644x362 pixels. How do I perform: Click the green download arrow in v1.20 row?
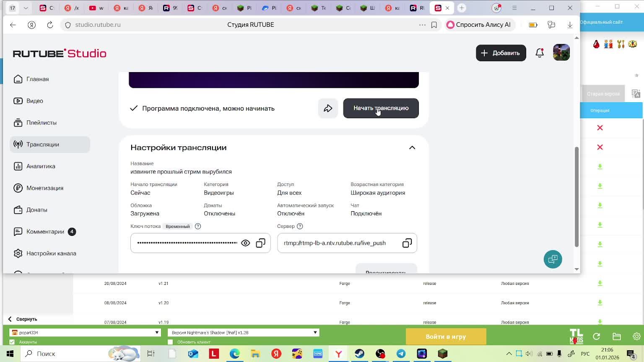pyautogui.click(x=600, y=303)
